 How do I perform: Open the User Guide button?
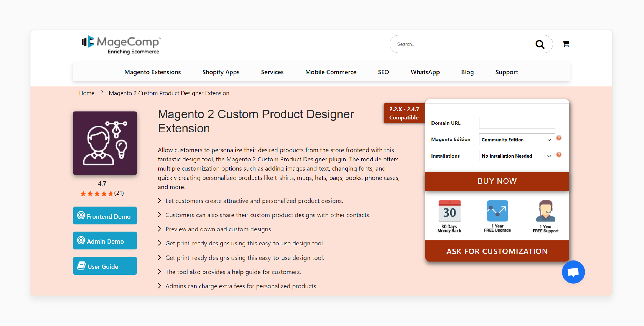(x=105, y=266)
